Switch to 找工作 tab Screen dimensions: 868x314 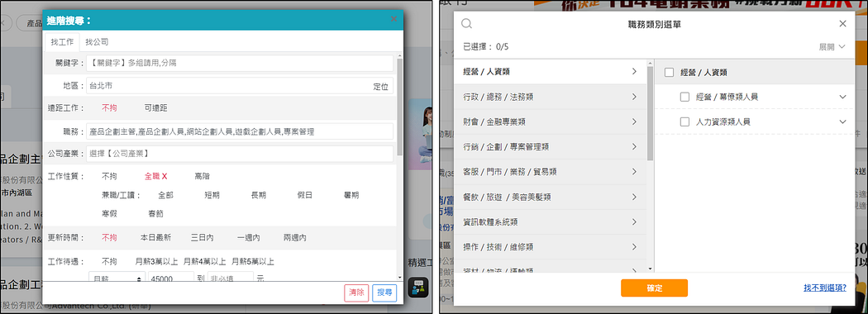coord(62,42)
